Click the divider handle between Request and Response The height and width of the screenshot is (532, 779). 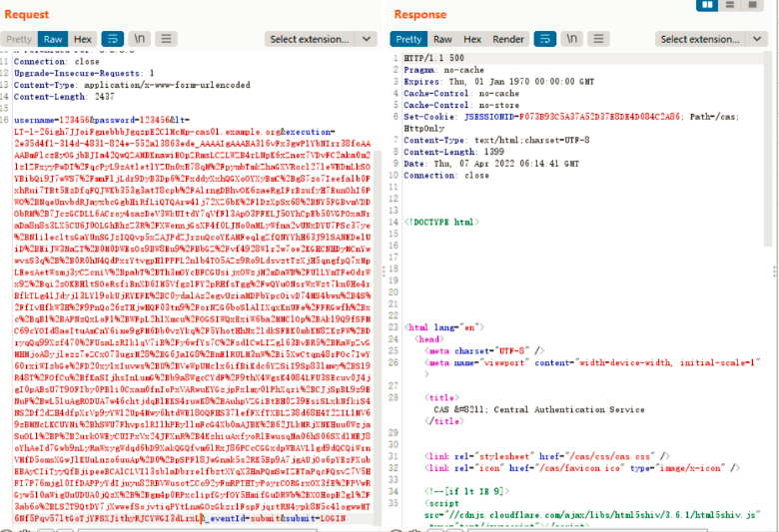click(x=384, y=270)
